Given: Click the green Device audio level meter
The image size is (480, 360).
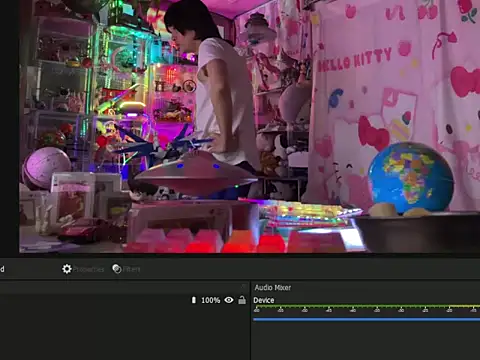Looking at the screenshot, I should [x=366, y=306].
